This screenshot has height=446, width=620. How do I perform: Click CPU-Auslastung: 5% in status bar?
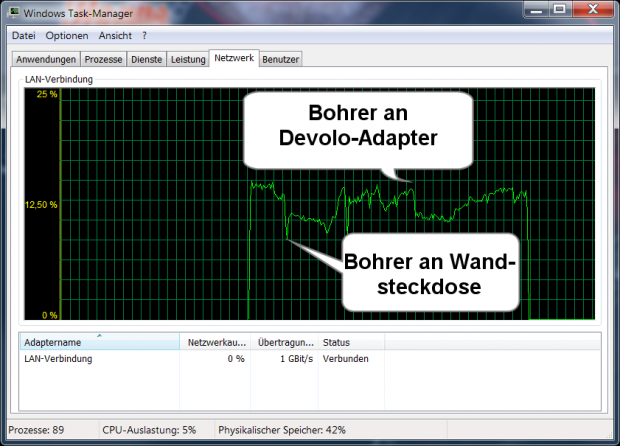click(x=149, y=430)
